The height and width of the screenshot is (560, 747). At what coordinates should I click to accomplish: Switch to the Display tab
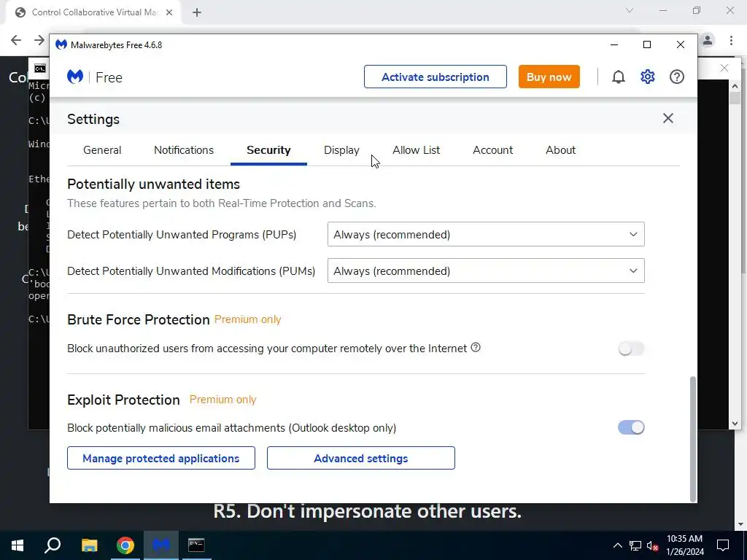341,150
